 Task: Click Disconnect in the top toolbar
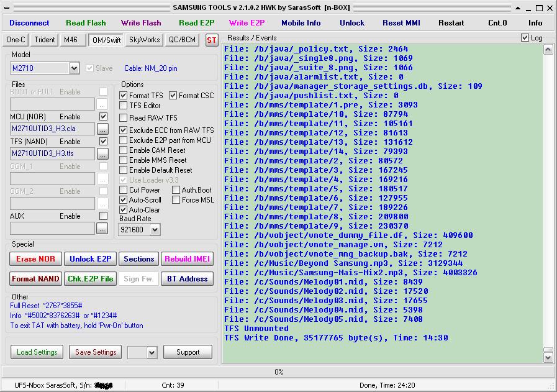(29, 23)
